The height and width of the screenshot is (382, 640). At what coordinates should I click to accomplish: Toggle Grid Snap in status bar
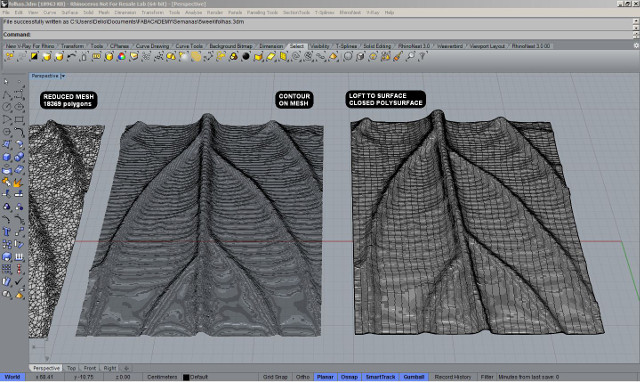275,377
